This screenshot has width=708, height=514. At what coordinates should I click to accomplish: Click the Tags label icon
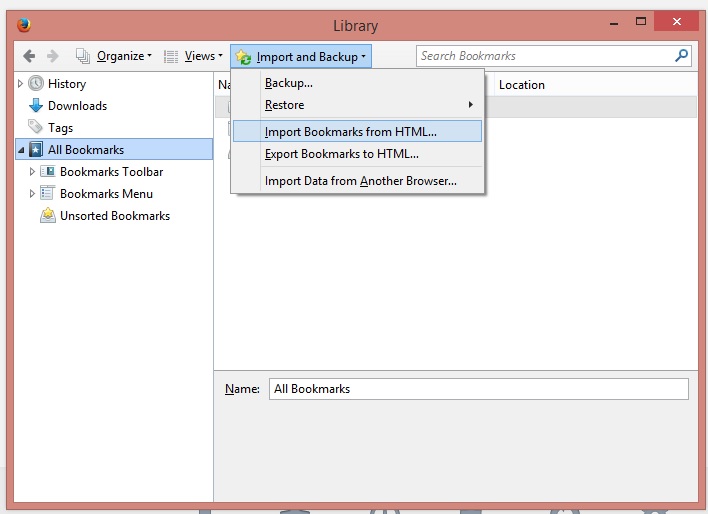point(35,126)
